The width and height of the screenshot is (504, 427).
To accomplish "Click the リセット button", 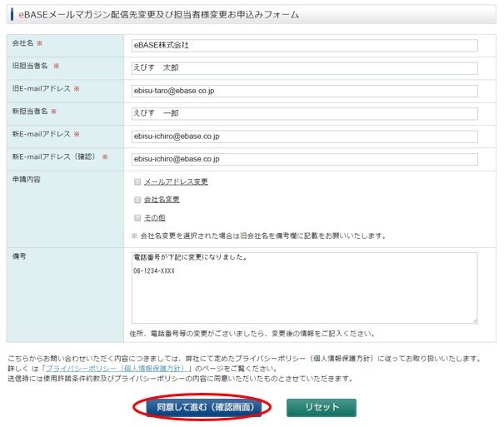I will [x=322, y=407].
